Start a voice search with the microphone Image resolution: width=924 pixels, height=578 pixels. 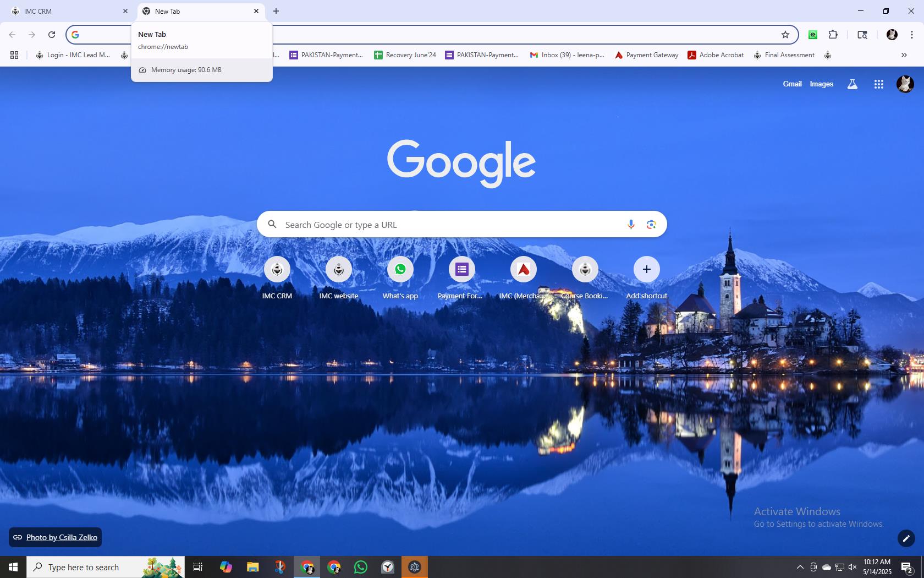tap(631, 224)
